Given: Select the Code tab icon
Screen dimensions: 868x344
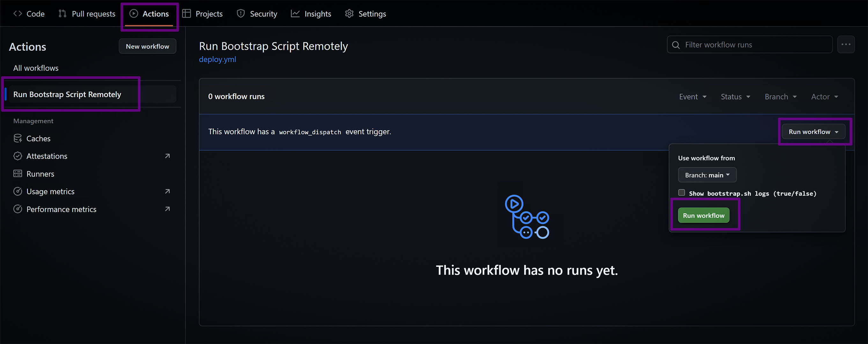Looking at the screenshot, I should tap(18, 13).
